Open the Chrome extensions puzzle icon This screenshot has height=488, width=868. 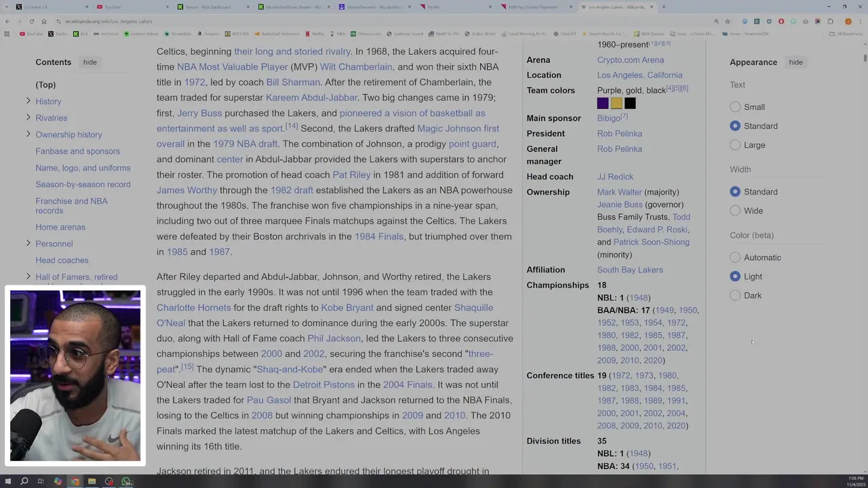(830, 21)
